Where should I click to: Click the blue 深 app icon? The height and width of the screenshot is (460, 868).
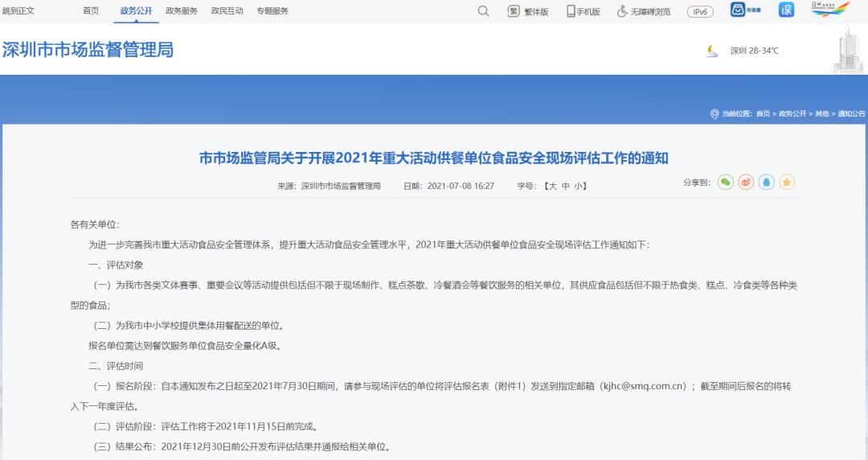point(785,10)
